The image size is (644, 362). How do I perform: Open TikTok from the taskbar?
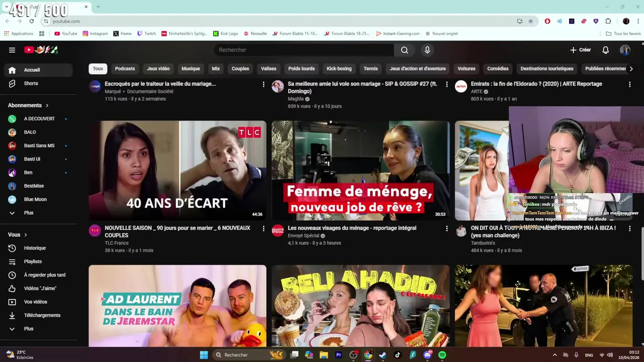[x=397, y=355]
